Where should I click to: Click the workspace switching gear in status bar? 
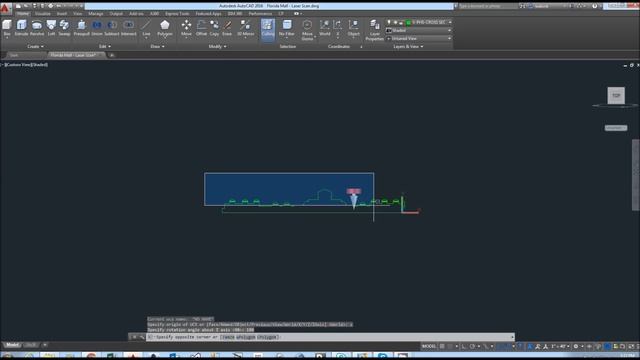tap(576, 346)
